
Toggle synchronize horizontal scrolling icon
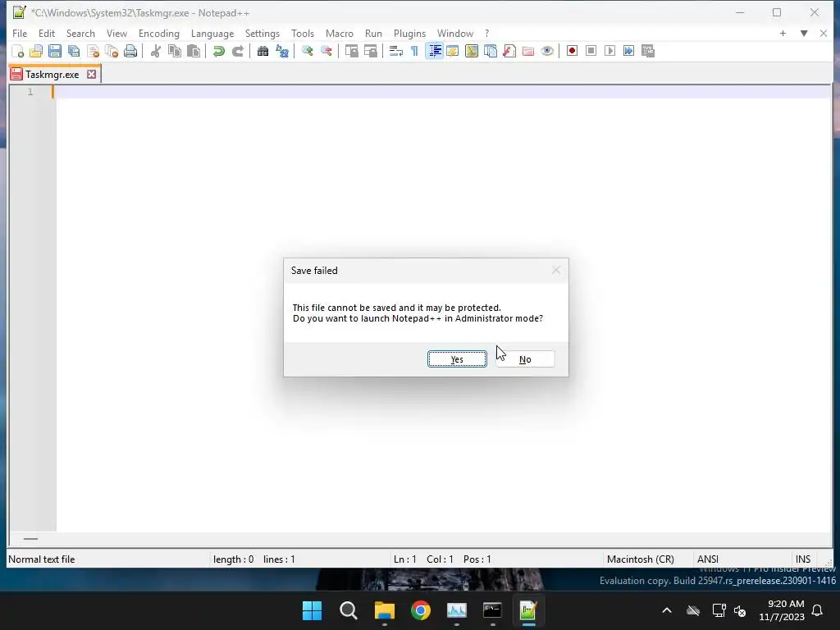tap(370, 51)
